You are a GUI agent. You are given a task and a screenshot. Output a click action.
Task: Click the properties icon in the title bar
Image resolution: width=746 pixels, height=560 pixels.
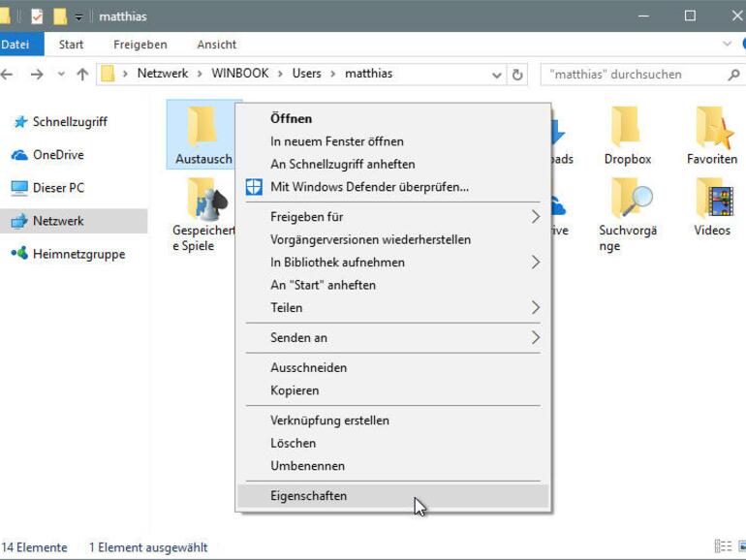pos(37,16)
